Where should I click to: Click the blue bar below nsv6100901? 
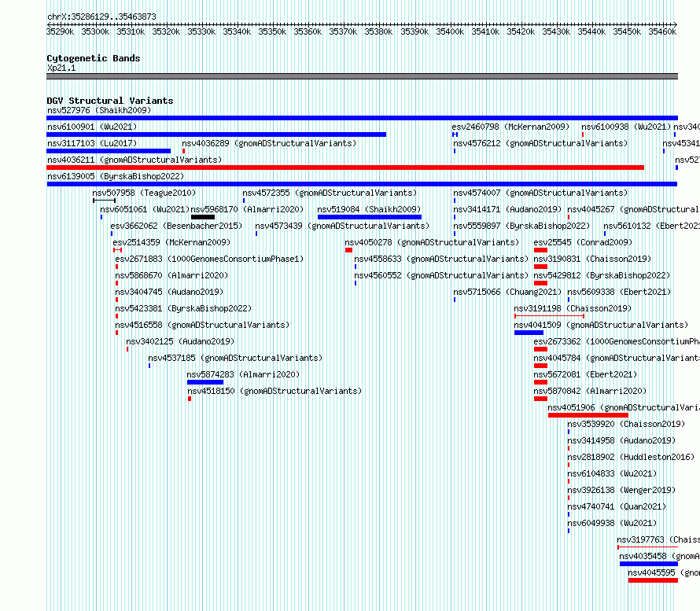point(216,134)
